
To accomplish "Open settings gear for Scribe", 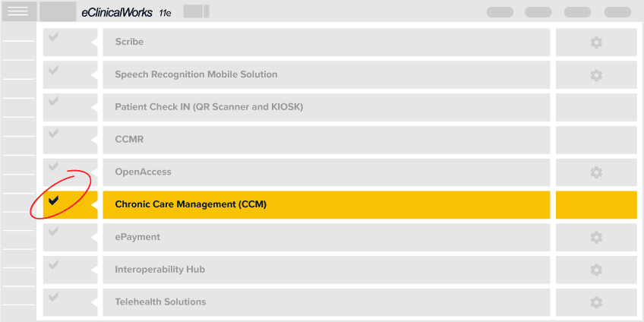I will (596, 43).
